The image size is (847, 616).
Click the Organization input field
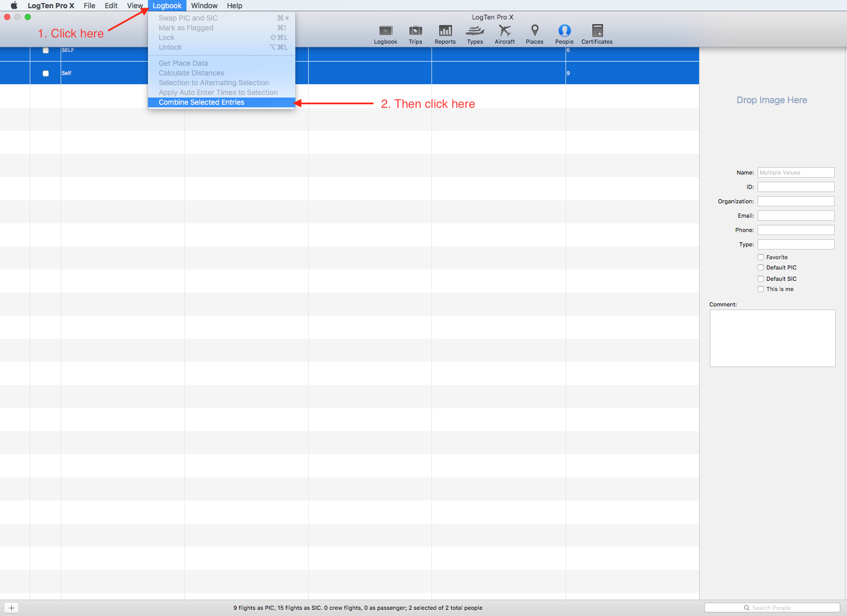coord(796,201)
